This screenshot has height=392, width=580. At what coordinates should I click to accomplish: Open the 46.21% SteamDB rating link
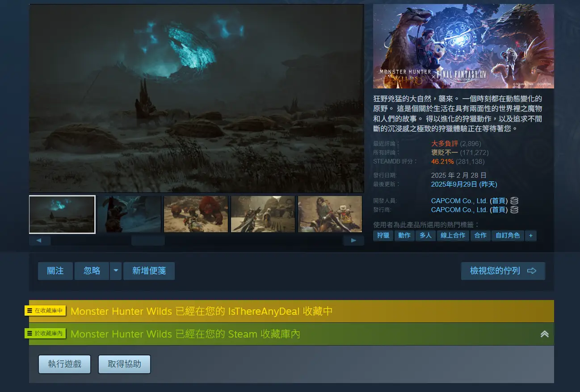(x=442, y=162)
